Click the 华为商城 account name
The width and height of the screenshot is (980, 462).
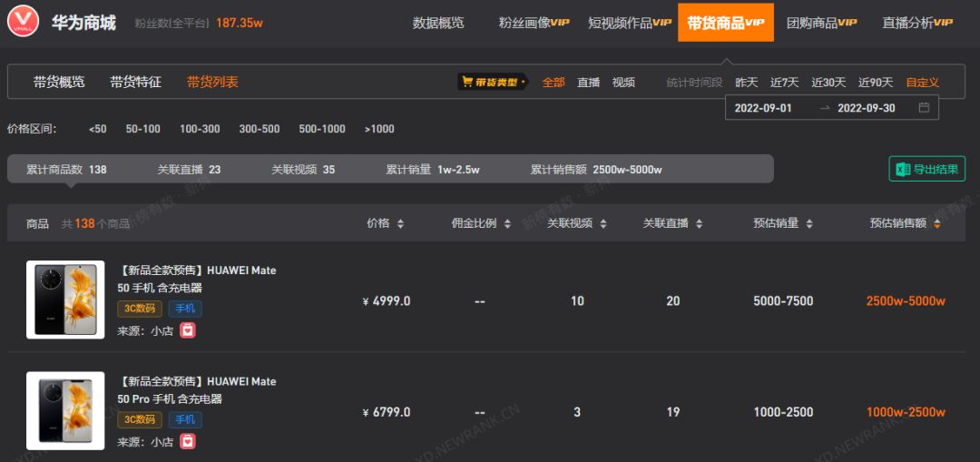coord(83,23)
